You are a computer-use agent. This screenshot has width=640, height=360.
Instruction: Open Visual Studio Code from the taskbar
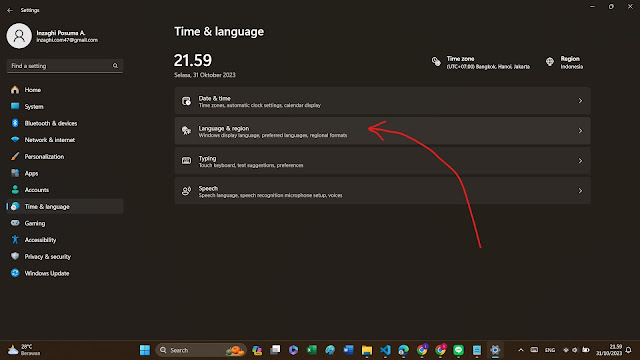(385, 350)
